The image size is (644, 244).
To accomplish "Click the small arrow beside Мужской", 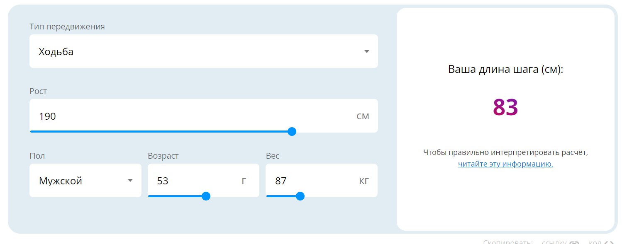I will point(130,181).
